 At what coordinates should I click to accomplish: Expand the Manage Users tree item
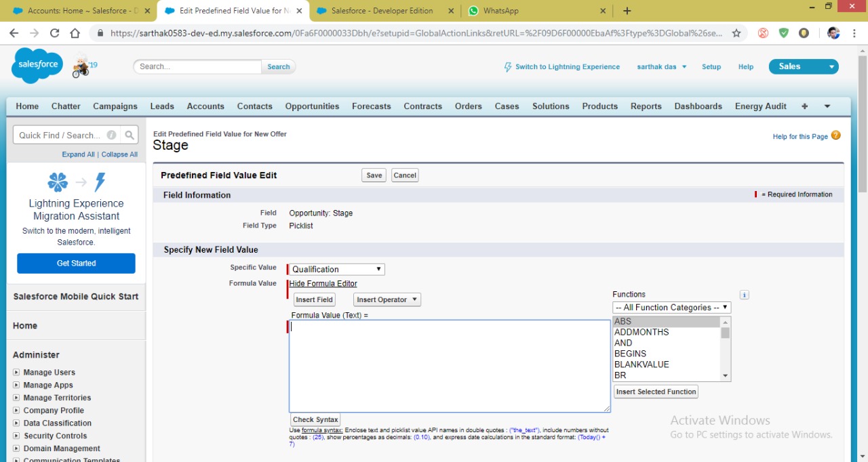pos(16,373)
